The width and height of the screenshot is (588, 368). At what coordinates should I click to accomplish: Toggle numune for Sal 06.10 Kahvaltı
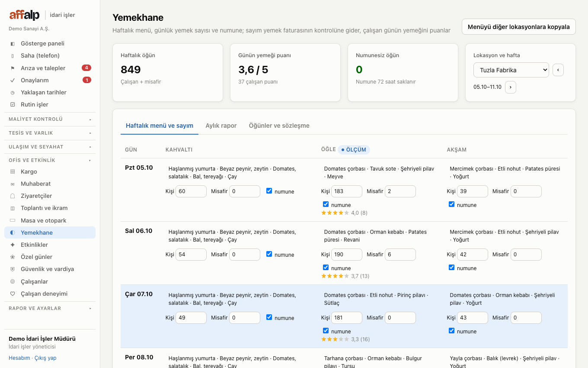[269, 254]
